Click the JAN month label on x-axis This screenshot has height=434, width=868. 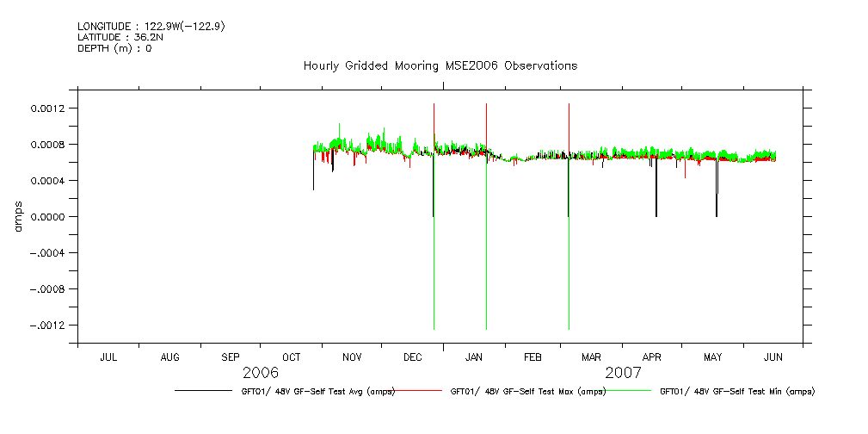[x=474, y=356]
